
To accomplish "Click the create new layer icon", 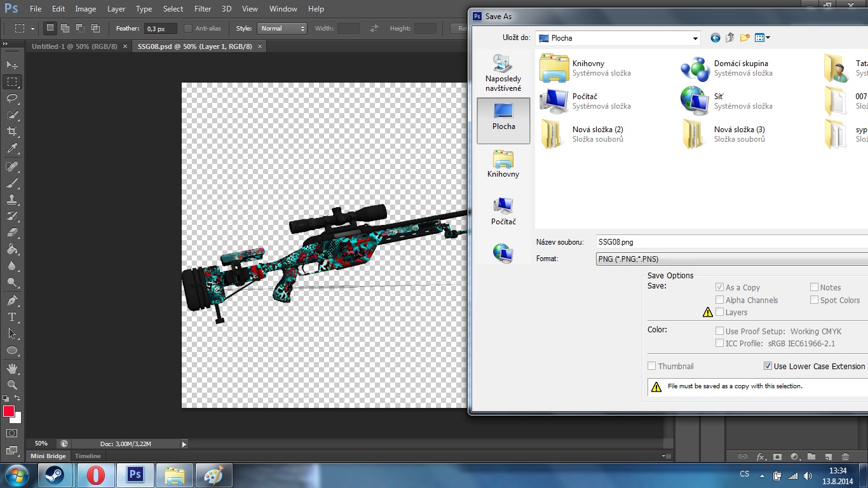I will 828,456.
